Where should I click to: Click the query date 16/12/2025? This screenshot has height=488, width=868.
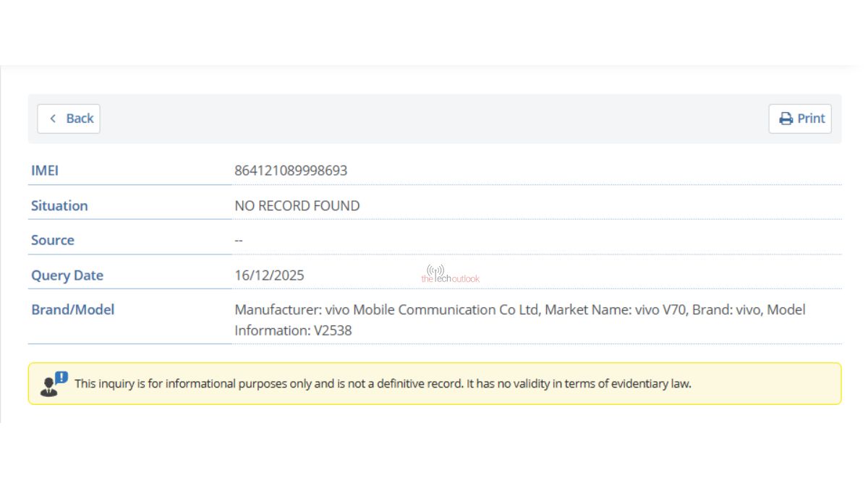coord(269,275)
